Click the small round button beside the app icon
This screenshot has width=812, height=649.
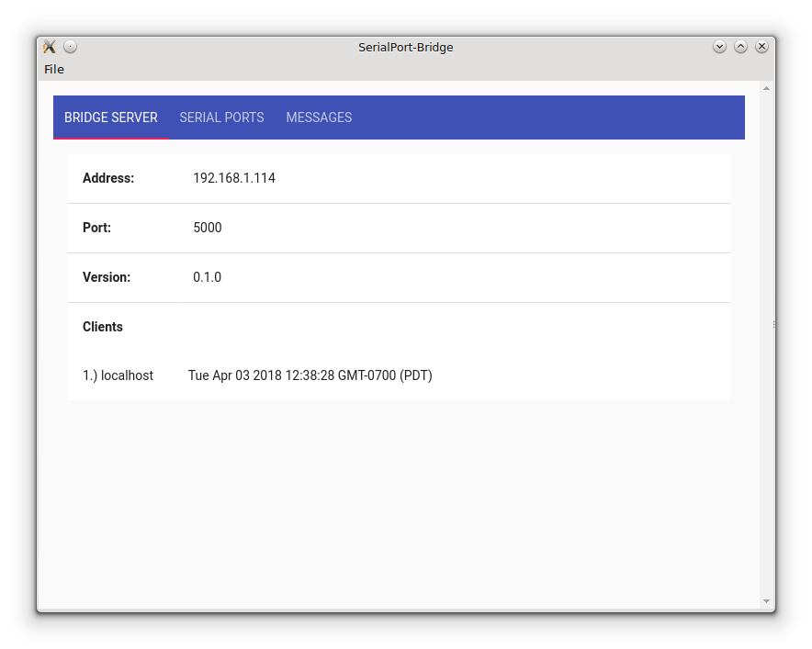pos(70,46)
